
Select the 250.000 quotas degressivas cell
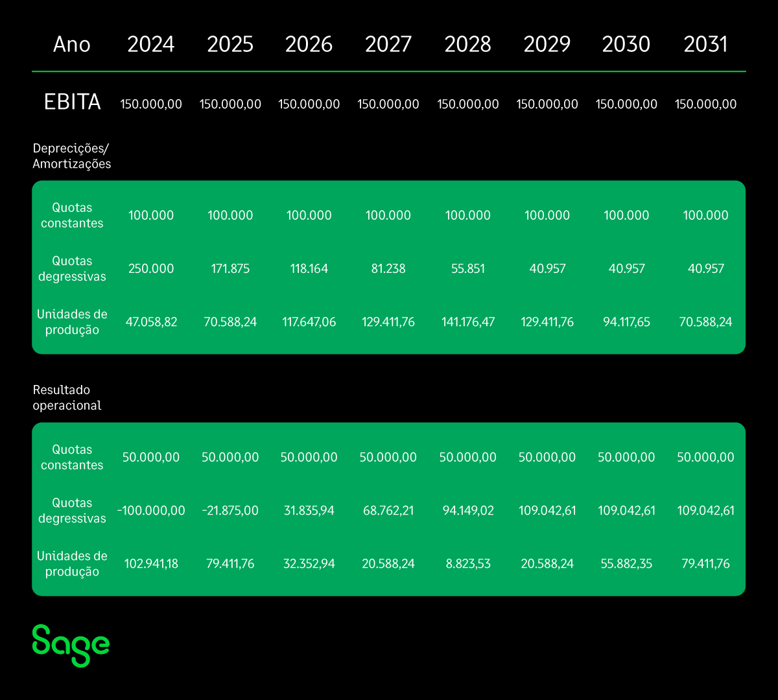tap(151, 268)
